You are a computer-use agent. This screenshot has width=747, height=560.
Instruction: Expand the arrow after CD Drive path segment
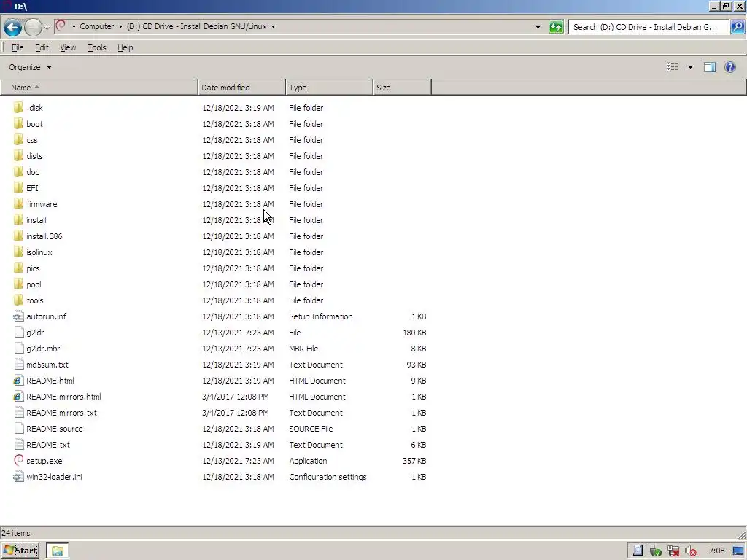273,27
